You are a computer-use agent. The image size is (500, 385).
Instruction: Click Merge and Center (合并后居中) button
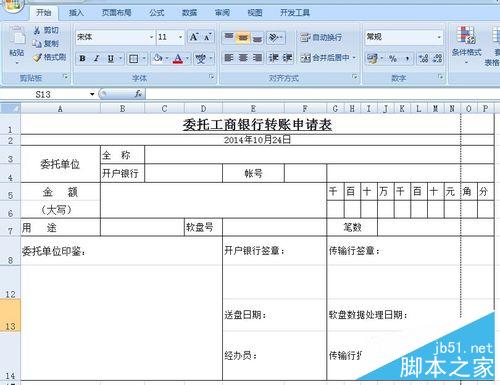point(325,58)
